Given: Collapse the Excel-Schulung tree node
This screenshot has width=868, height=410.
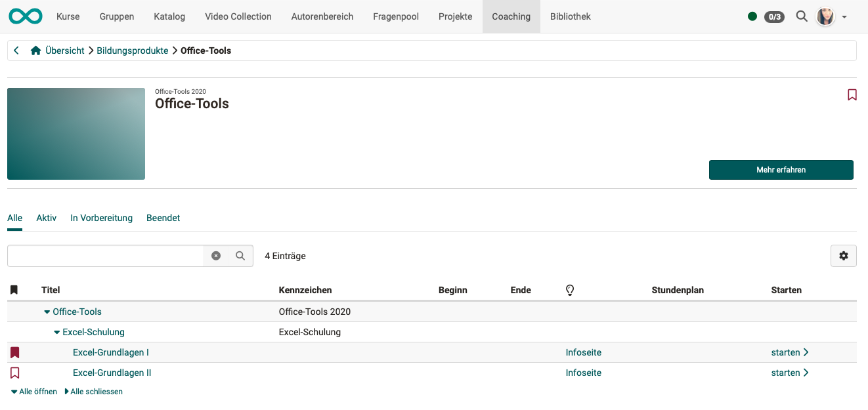Looking at the screenshot, I should pyautogui.click(x=57, y=333).
